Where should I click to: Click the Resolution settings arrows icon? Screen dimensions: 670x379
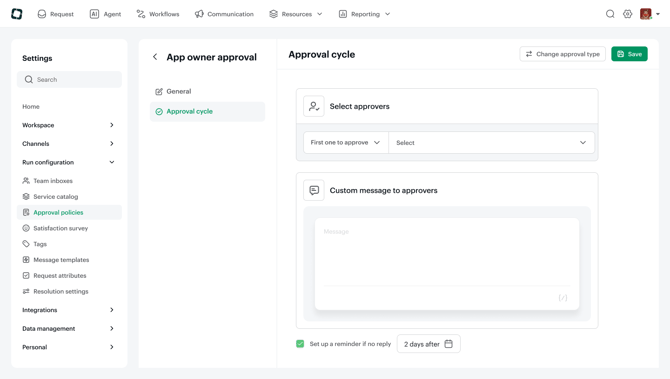click(26, 291)
